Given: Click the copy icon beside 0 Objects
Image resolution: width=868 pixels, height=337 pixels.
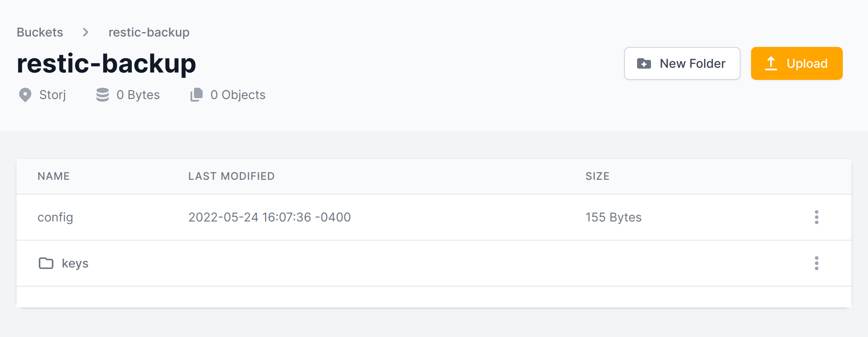Looking at the screenshot, I should tap(197, 95).
